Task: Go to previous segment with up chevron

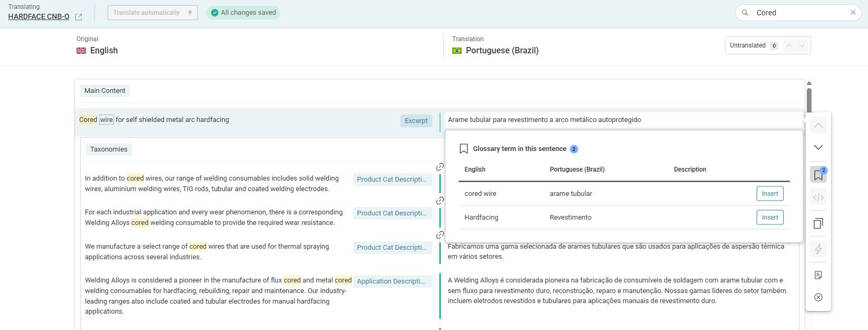Action: point(818,125)
